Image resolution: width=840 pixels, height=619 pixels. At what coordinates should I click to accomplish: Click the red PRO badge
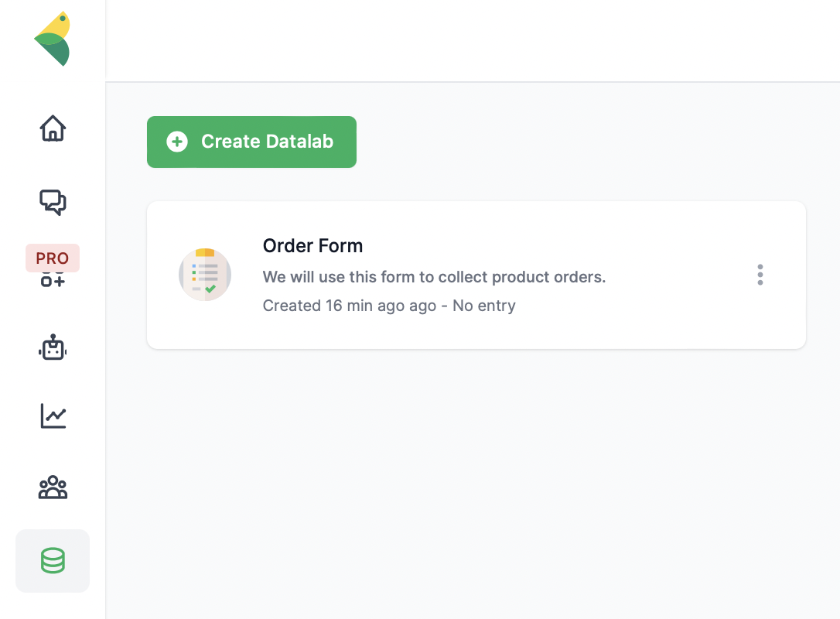click(53, 258)
